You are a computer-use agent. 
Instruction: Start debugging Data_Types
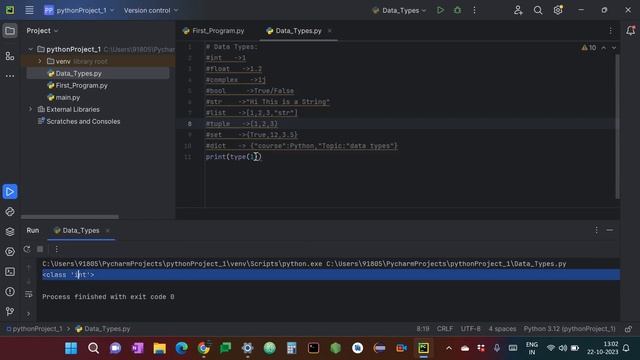click(457, 10)
